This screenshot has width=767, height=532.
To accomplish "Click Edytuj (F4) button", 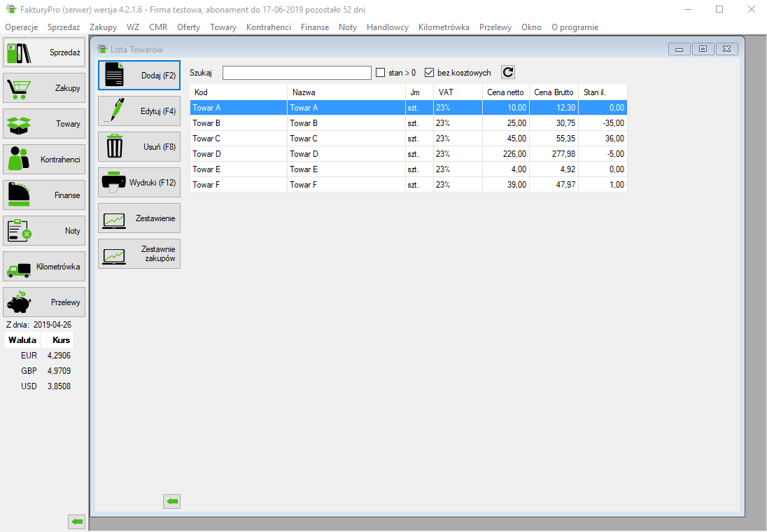I will (139, 111).
